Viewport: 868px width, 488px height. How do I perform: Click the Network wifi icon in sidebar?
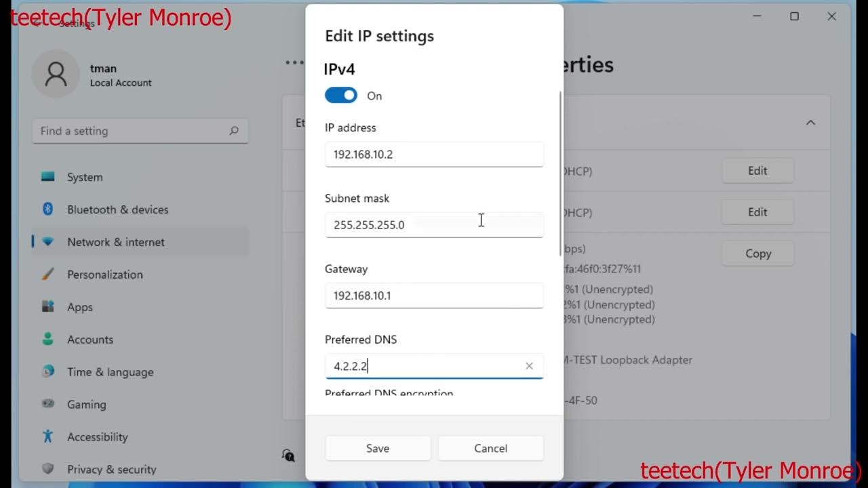(47, 242)
